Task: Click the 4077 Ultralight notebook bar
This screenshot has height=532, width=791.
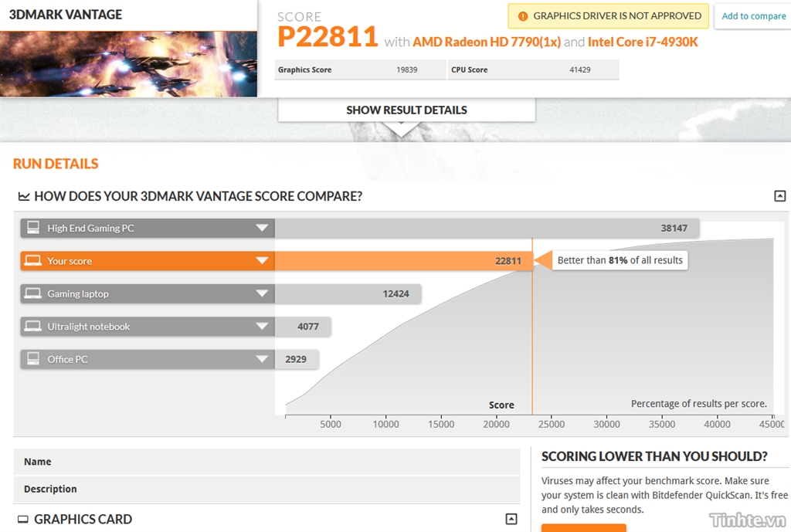Action: 303,327
